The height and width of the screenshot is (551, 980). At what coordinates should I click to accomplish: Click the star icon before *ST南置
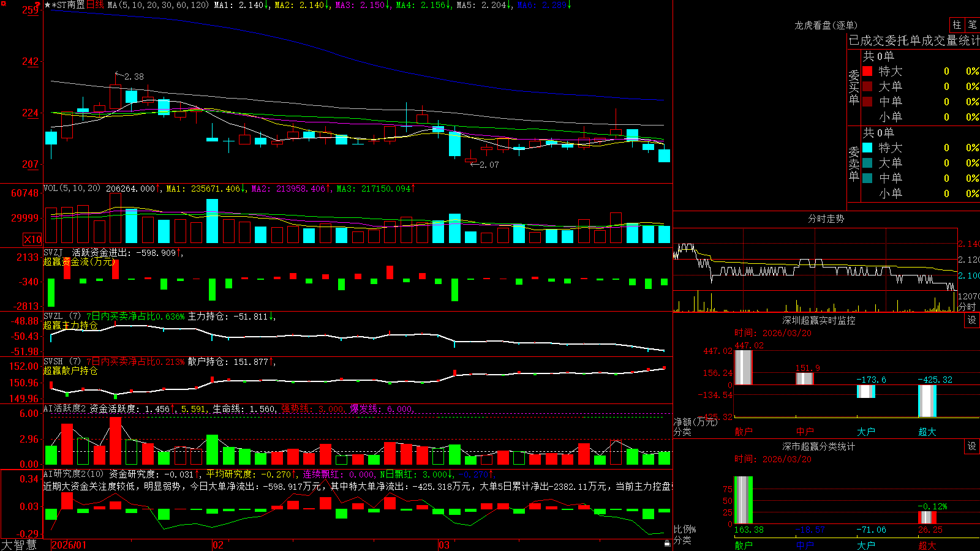click(48, 6)
